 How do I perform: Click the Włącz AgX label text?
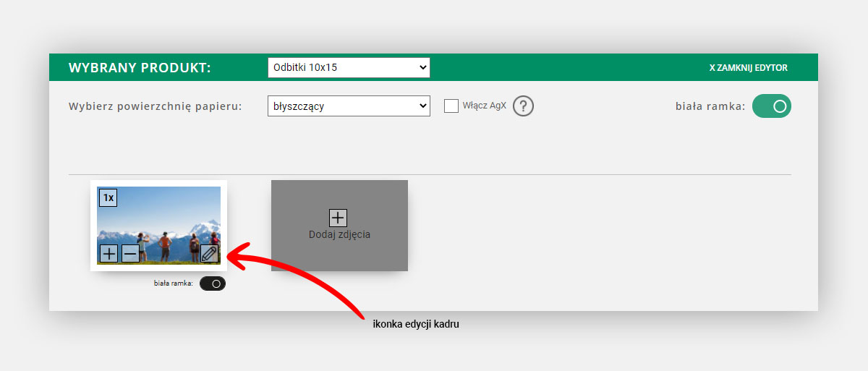tap(485, 106)
